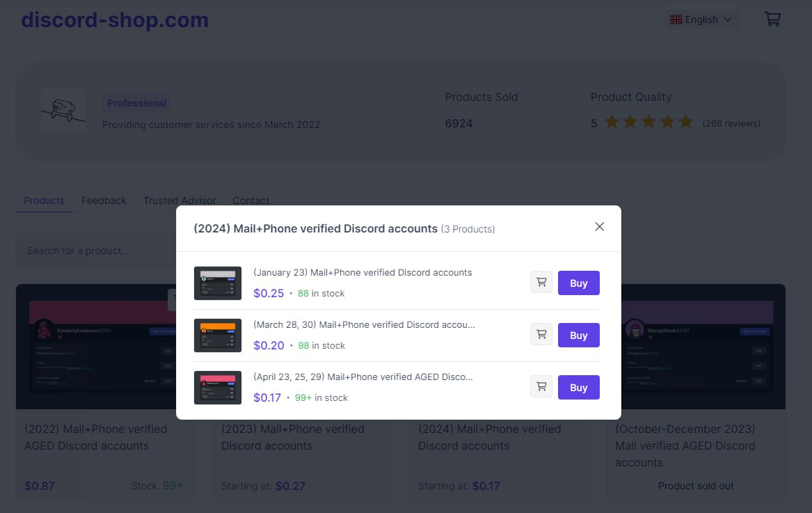This screenshot has height=513, width=812.
Task: Add April AGED accounts to cart icon
Action: 541,386
